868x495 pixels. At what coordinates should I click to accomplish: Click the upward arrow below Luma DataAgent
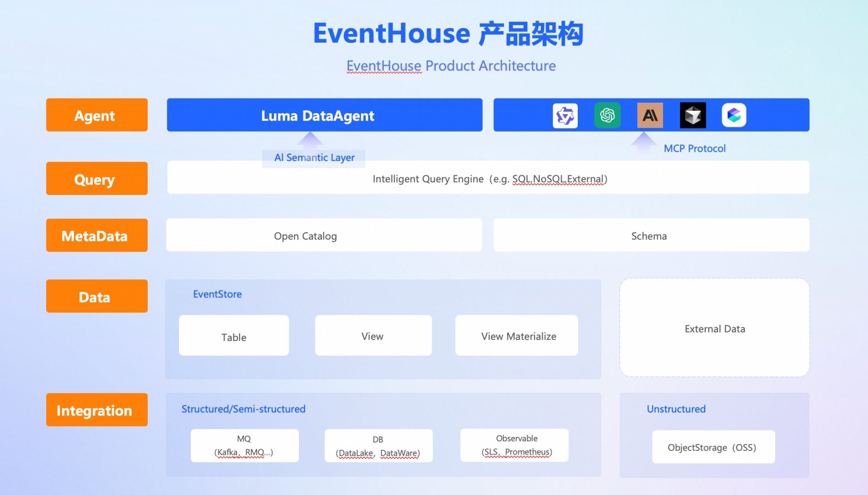coord(310,140)
